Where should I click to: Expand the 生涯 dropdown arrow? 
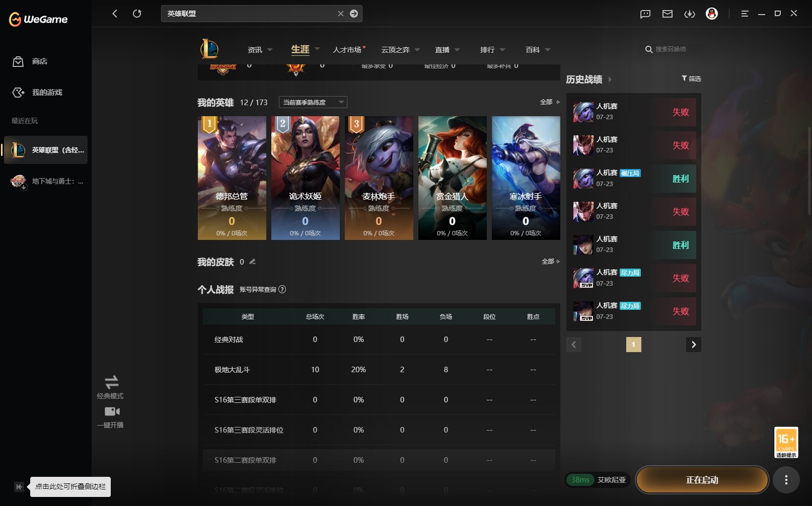click(x=317, y=49)
